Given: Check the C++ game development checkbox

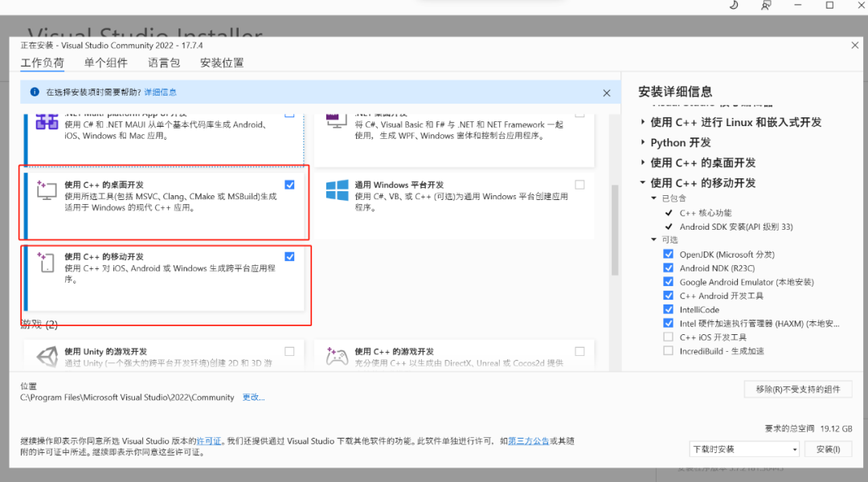Looking at the screenshot, I should pos(579,351).
